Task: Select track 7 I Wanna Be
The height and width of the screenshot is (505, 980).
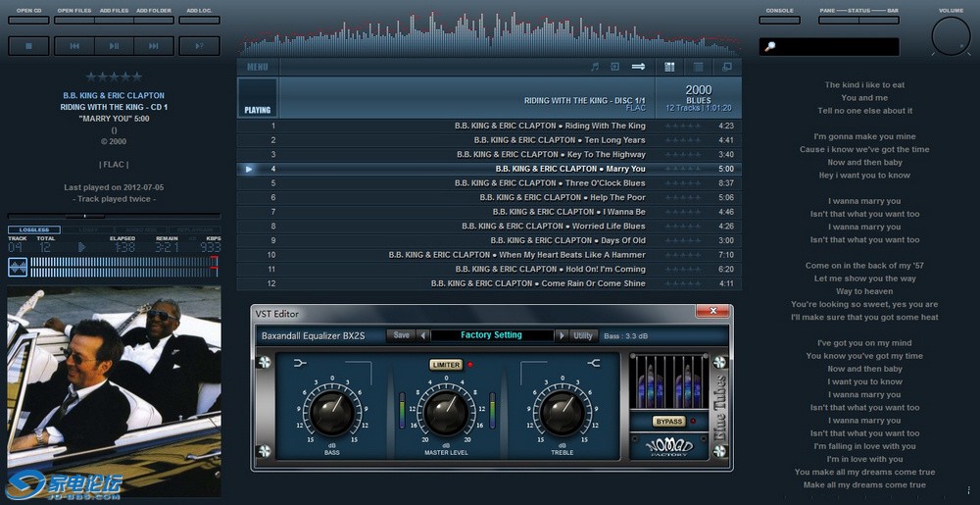Action: point(489,212)
